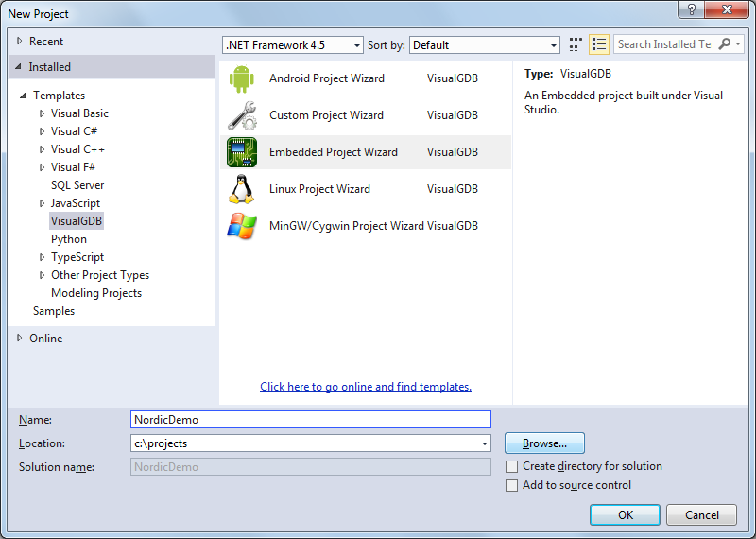Click the Custom Project Wizard wrench icon
756x539 pixels.
(242, 115)
